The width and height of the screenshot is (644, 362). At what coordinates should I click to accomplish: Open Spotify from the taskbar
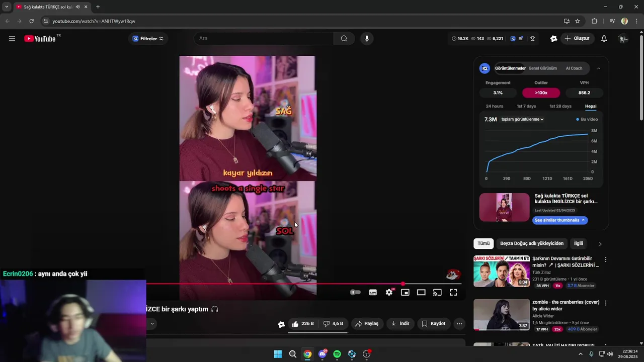click(337, 354)
